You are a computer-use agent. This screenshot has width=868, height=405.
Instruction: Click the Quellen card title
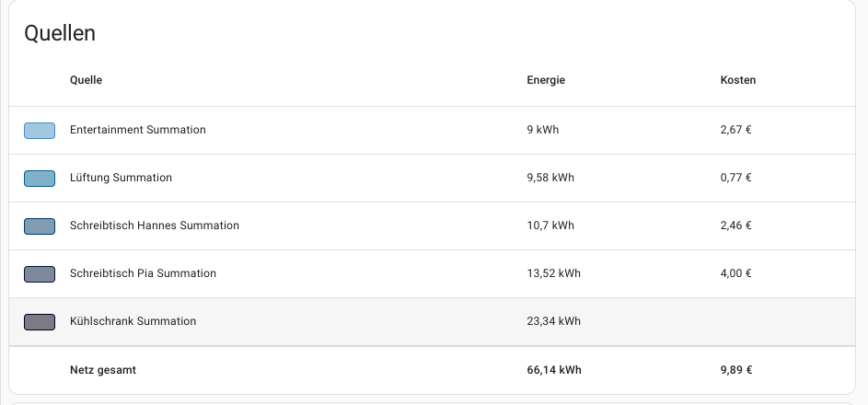click(x=60, y=34)
